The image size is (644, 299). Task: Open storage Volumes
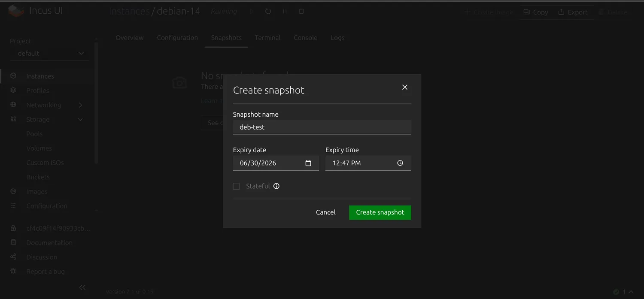pyautogui.click(x=39, y=148)
